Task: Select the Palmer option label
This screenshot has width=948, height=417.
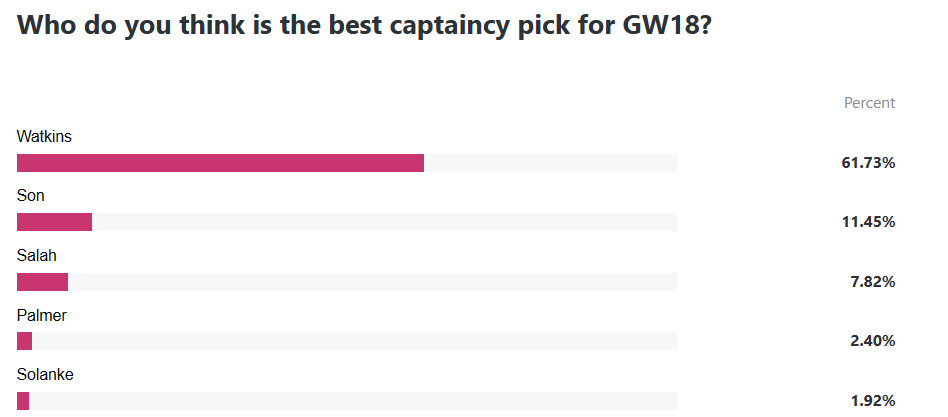Action: point(42,315)
